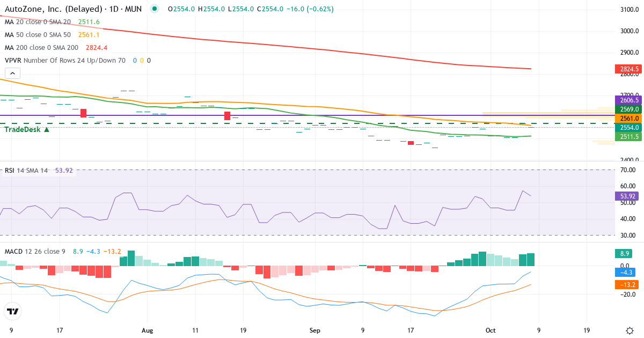644x338 pixels.
Task: Collapse the indicator legend with chevron button
Action: (x=12, y=74)
